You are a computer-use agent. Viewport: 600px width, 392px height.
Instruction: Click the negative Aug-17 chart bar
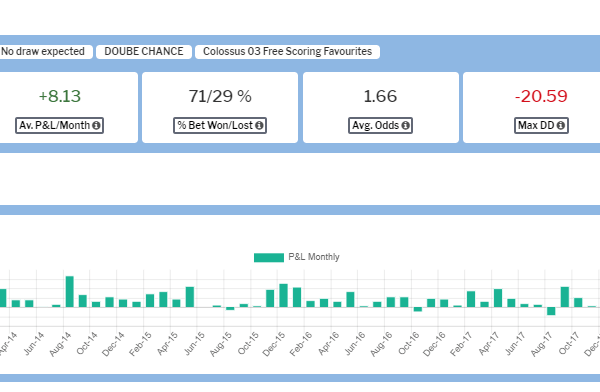pos(551,311)
